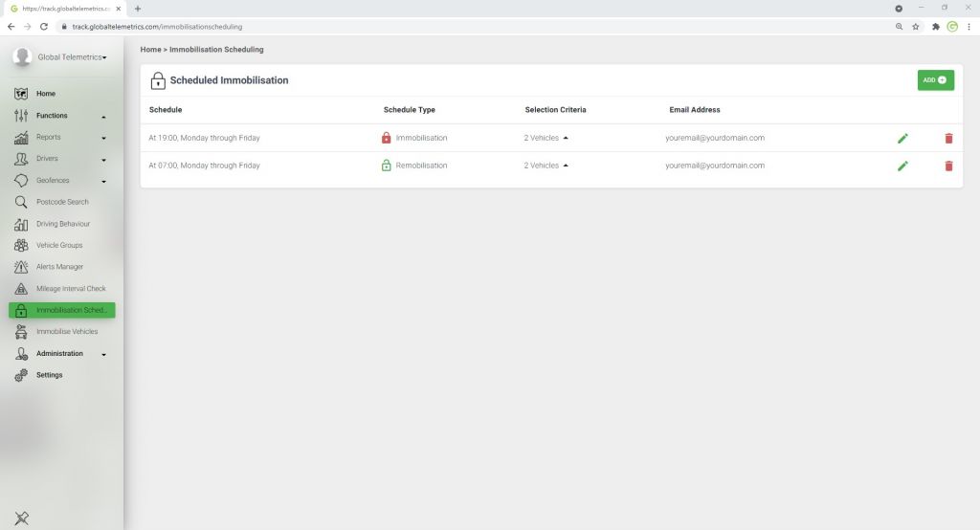Reload the page with the browser refresh button
Screen dimensions: 980x530
coord(44,27)
